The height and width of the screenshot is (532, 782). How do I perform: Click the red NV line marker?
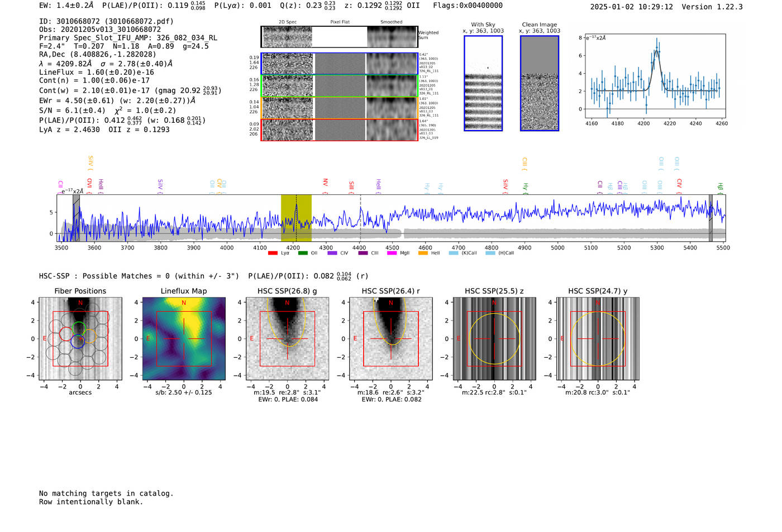[x=325, y=186]
